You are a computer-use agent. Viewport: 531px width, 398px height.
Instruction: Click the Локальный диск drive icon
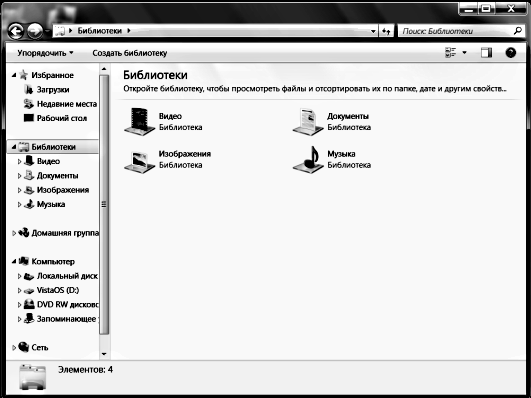(29, 276)
